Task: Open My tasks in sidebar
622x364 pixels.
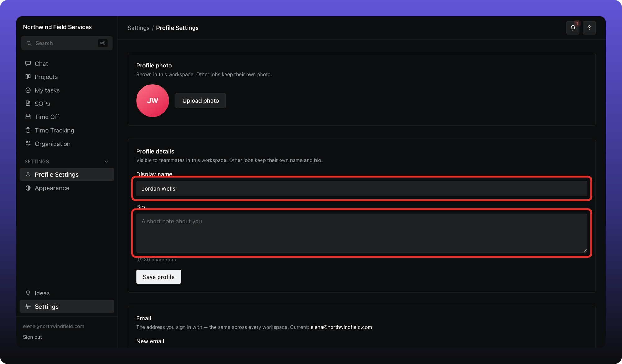Action: [x=67, y=90]
